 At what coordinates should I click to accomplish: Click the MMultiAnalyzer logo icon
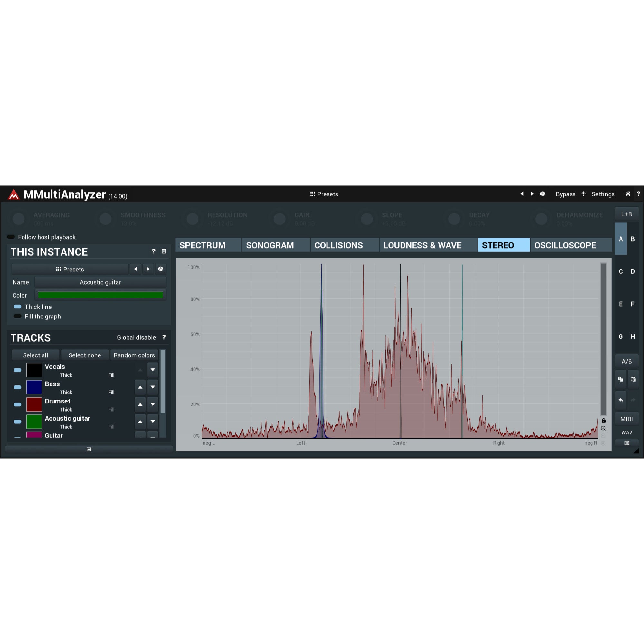14,194
